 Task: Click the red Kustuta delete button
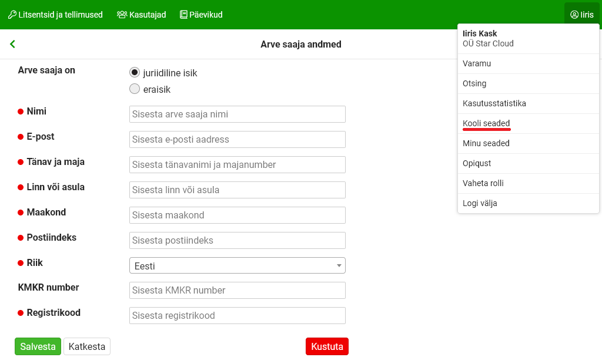(327, 346)
